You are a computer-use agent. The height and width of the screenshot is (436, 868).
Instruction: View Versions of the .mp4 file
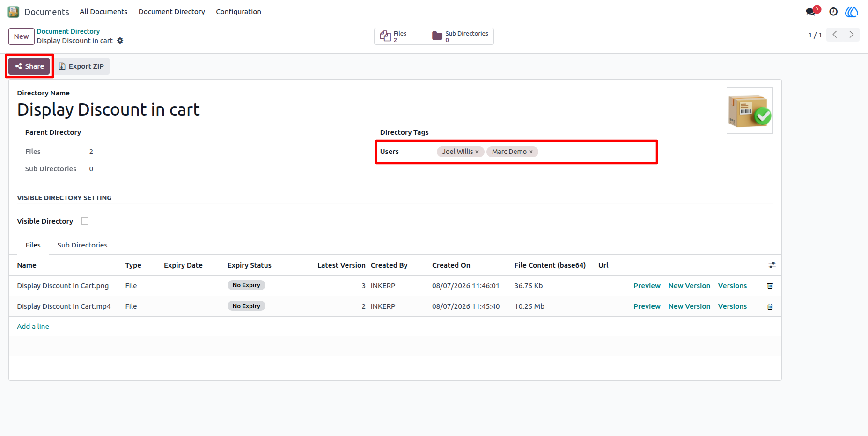[733, 306]
